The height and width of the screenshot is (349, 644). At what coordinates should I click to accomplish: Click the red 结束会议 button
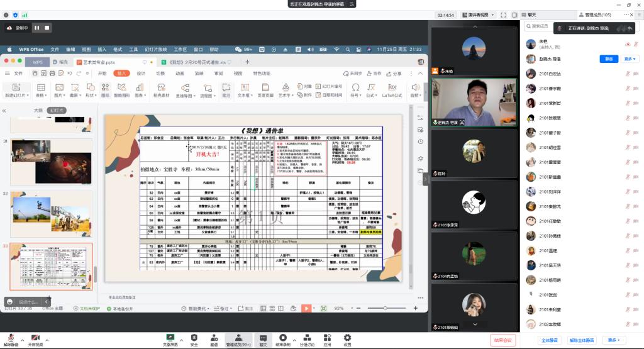503,340
